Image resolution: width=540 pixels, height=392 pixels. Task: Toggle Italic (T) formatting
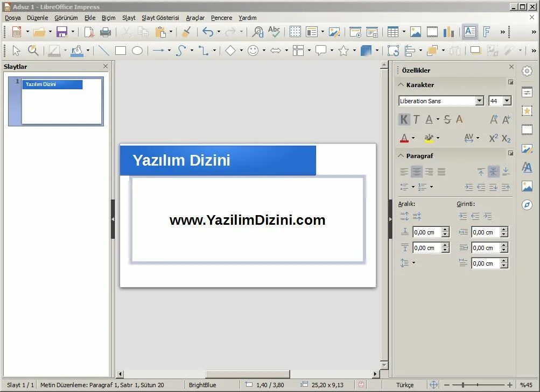pyautogui.click(x=416, y=119)
